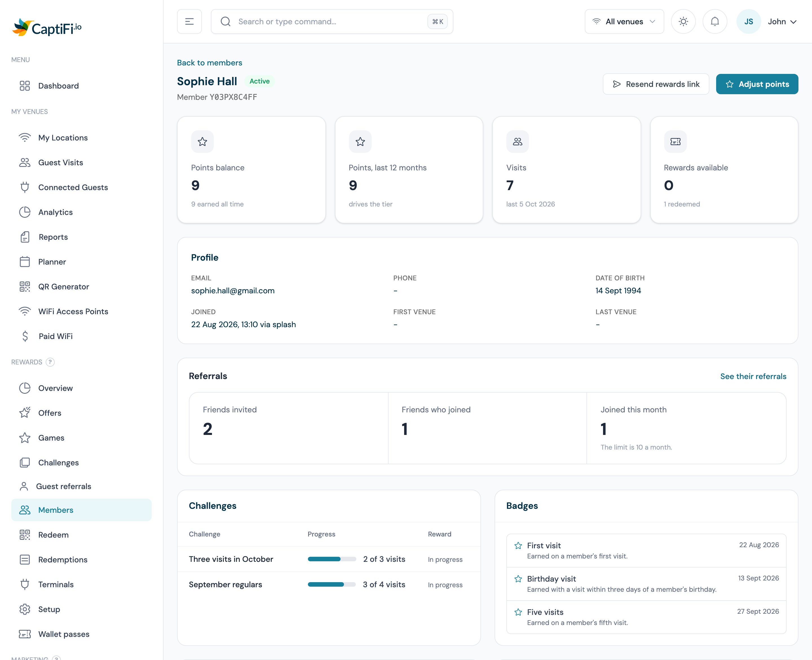Viewport: 812px width, 660px height.
Task: Open Paid WiFi settings
Action: (x=81, y=336)
